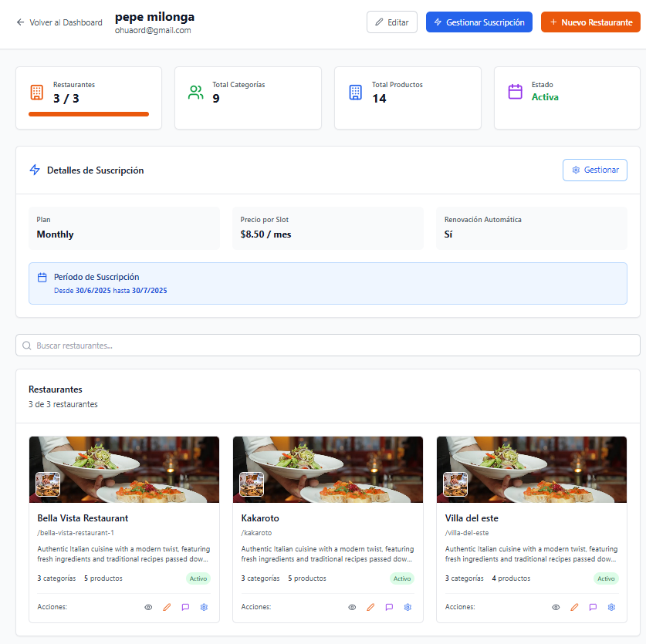Edit Bella Vista Restaurant with pencil icon
Viewport: 646px width, 644px height.
point(167,607)
